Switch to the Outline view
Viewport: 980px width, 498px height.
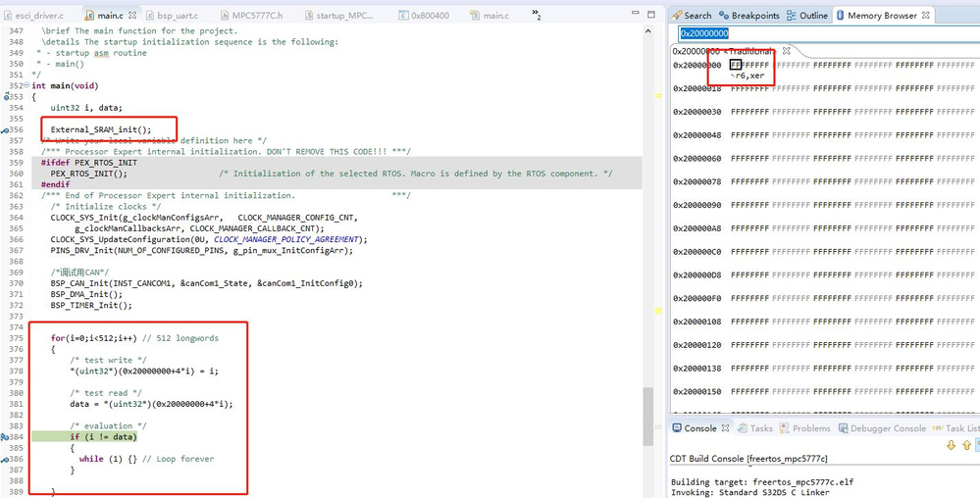click(x=807, y=16)
